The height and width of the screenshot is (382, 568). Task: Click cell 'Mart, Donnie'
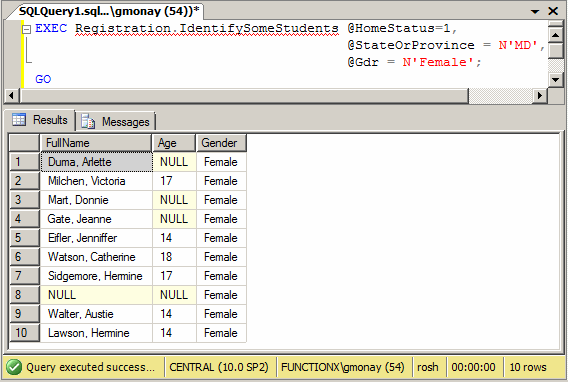point(96,200)
